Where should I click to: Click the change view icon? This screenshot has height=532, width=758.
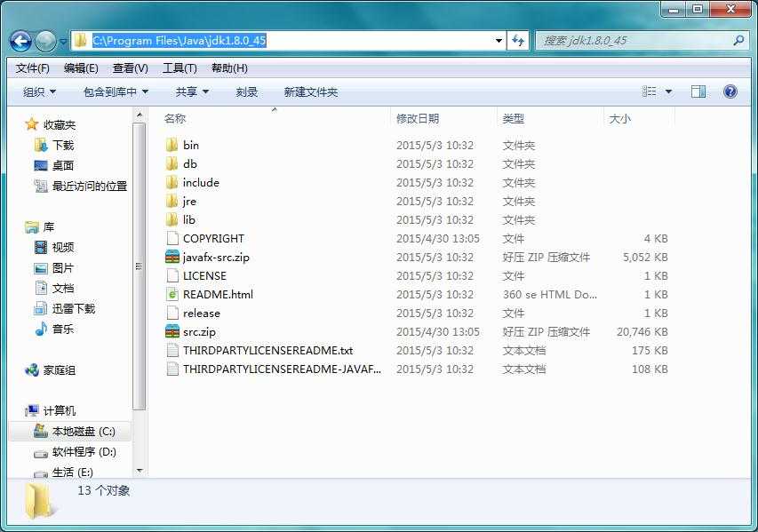pos(649,91)
